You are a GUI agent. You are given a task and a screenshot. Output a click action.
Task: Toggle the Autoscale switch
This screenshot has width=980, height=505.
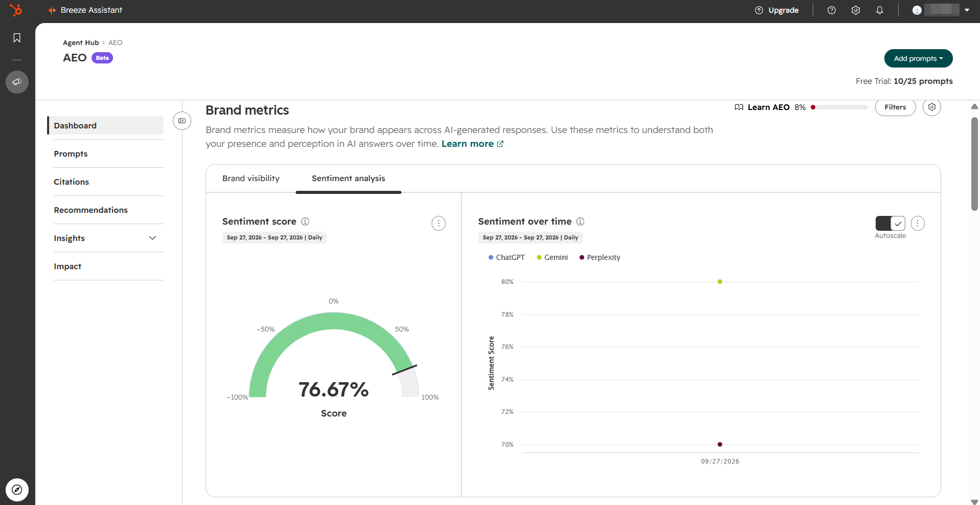click(x=890, y=224)
